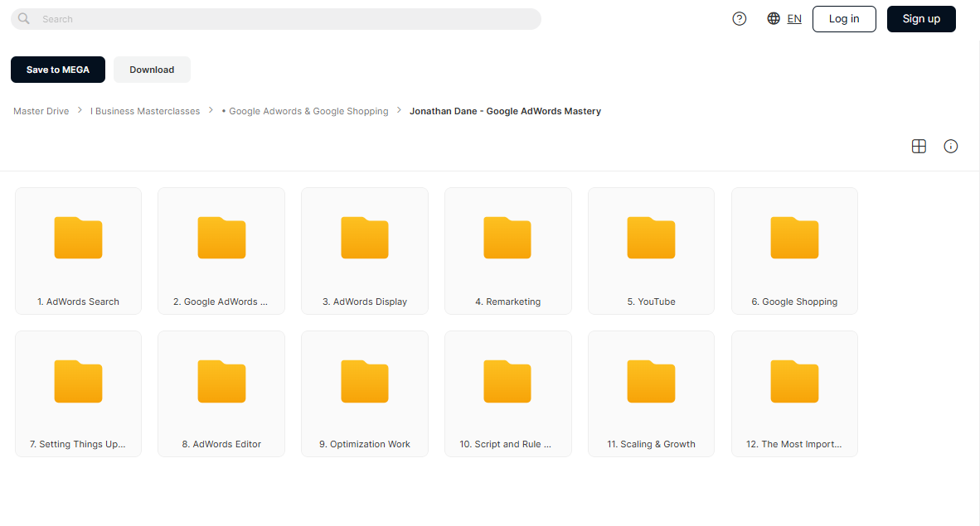Select the '3. AdWords Display' label

click(x=365, y=302)
